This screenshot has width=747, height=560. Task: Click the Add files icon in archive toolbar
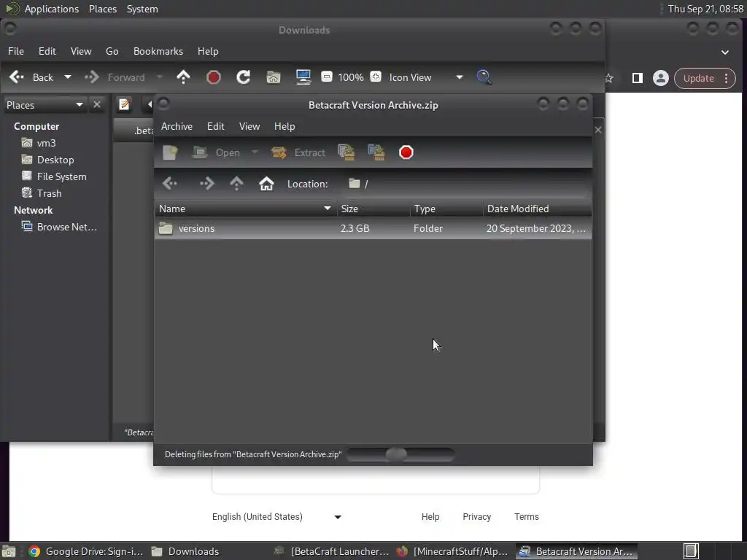[x=347, y=152]
